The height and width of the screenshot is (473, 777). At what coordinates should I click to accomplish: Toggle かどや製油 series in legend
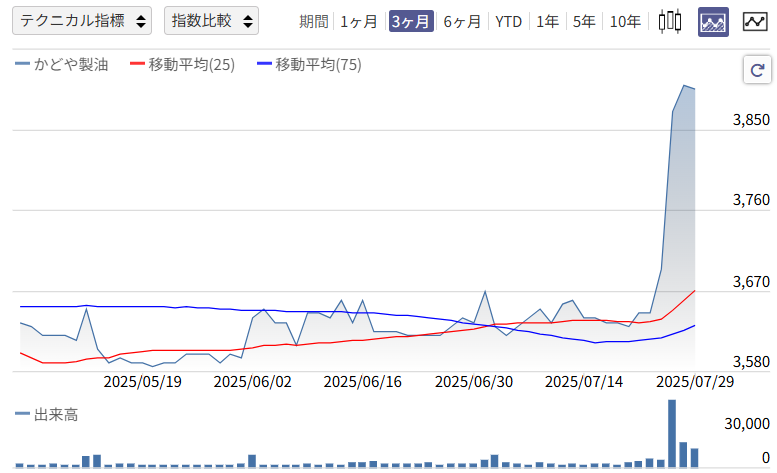62,64
